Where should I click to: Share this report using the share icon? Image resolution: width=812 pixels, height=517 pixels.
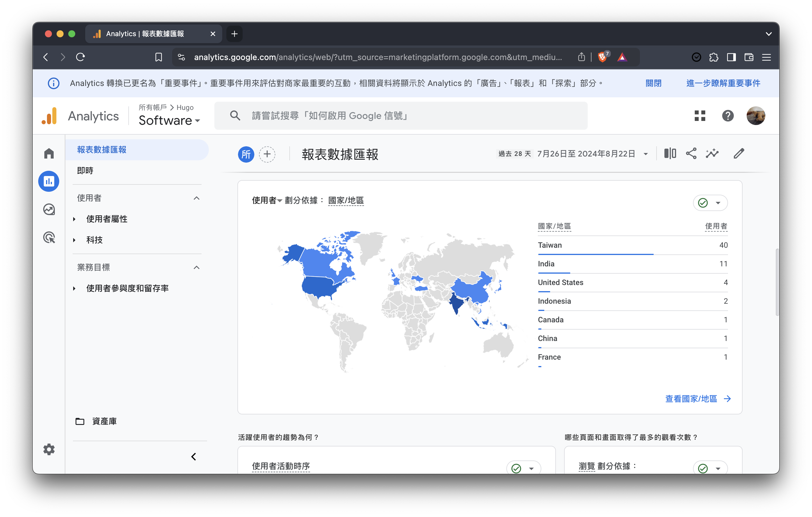[691, 153]
